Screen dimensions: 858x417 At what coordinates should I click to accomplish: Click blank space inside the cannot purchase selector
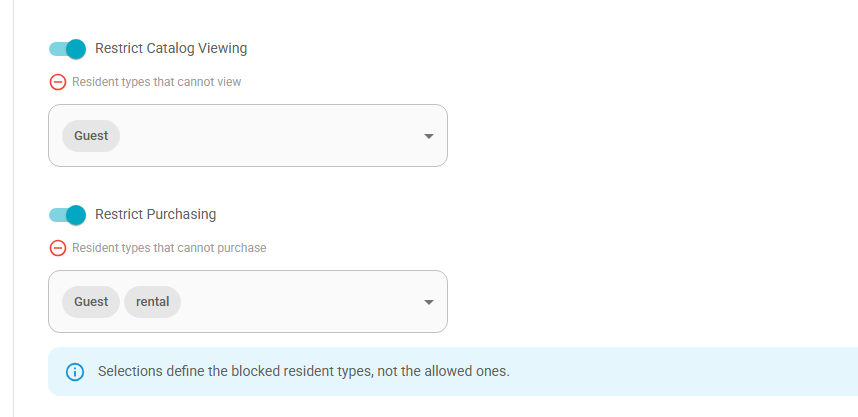click(x=301, y=302)
